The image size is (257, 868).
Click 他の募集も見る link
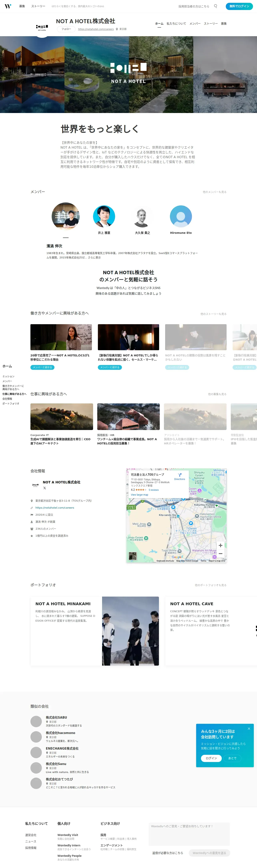coord(217,394)
